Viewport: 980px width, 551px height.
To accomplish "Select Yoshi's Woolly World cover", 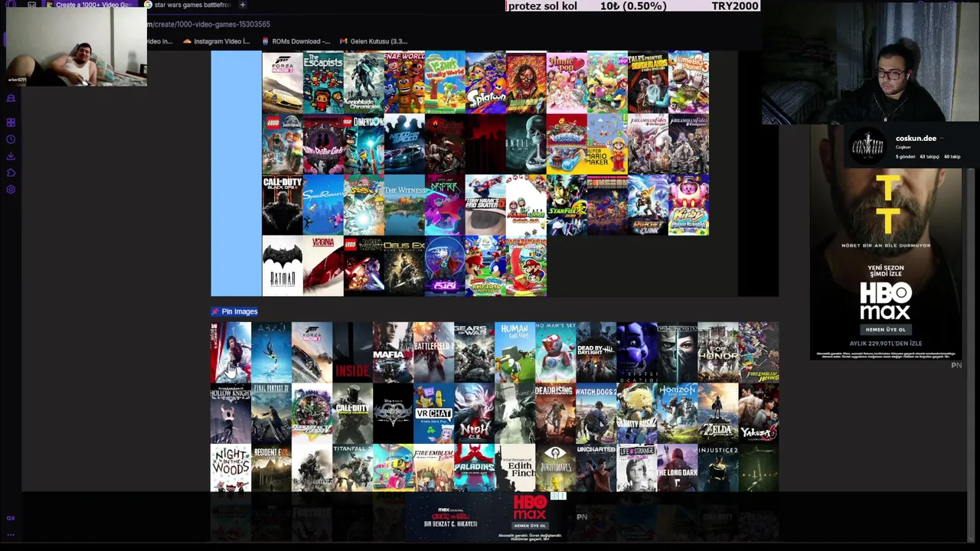I will (x=444, y=83).
